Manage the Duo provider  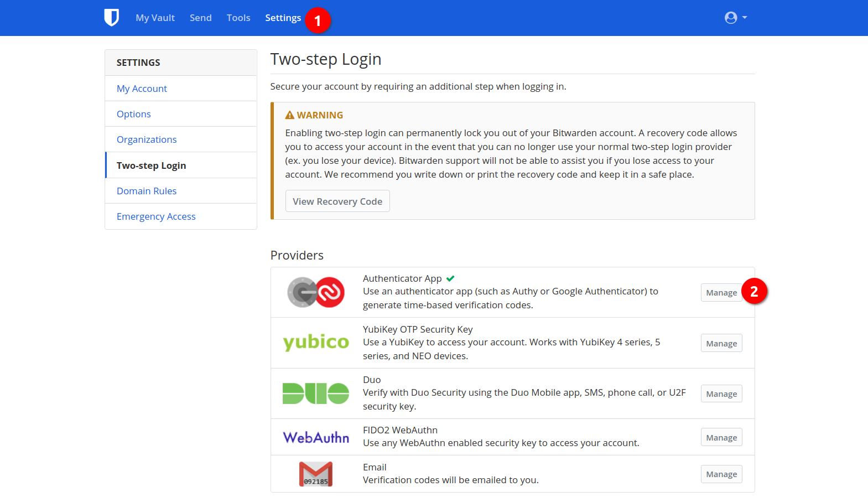(x=721, y=394)
